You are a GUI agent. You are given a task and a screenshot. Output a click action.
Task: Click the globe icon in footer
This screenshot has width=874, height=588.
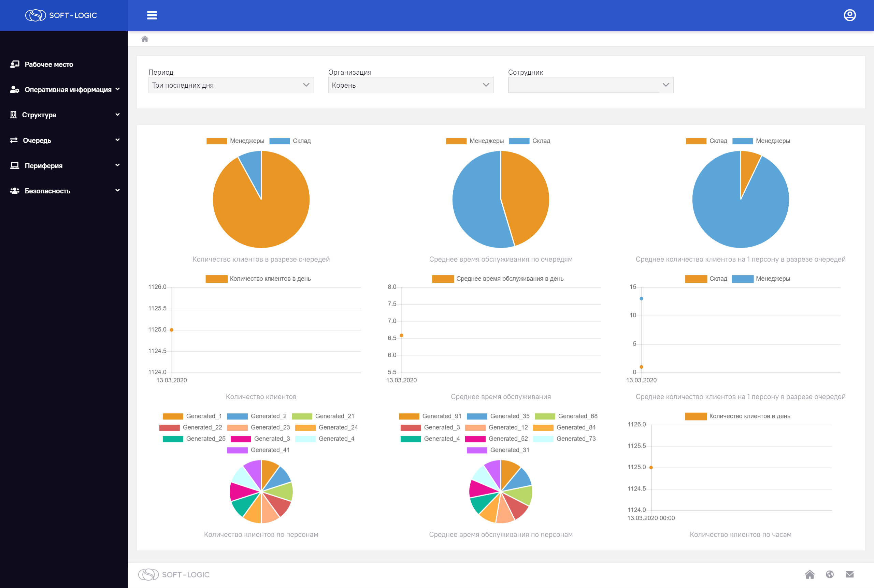tap(830, 574)
